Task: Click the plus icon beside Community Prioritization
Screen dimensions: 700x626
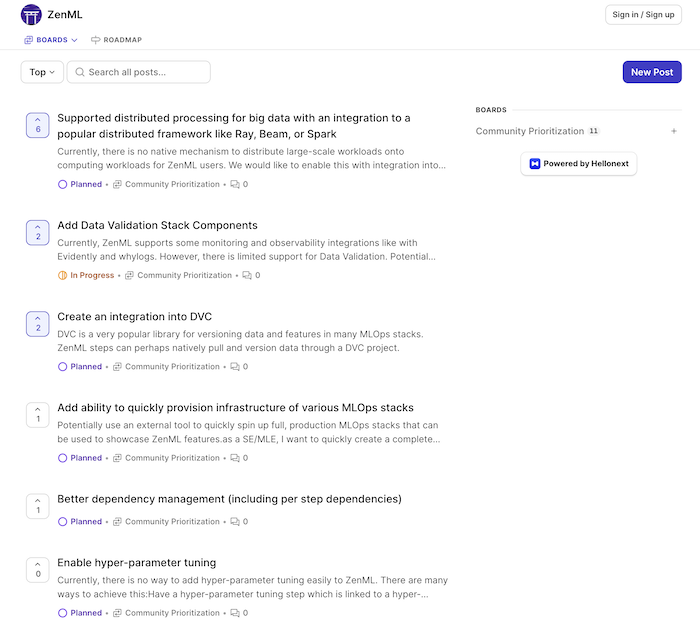Action: (x=674, y=131)
